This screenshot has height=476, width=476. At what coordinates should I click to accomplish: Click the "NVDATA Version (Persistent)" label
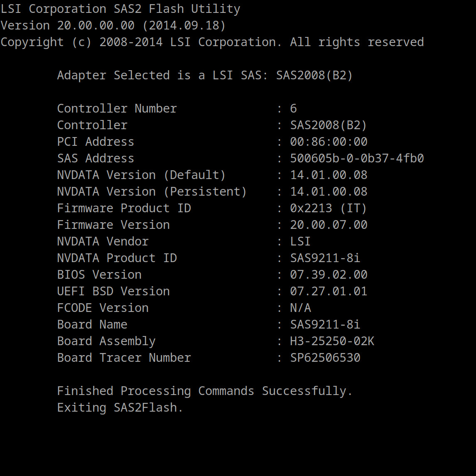pos(152,191)
